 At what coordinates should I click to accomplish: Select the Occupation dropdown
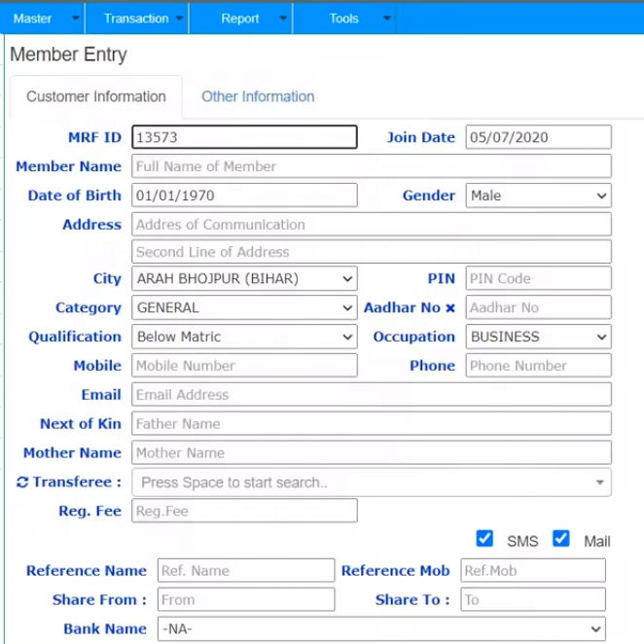(x=538, y=337)
